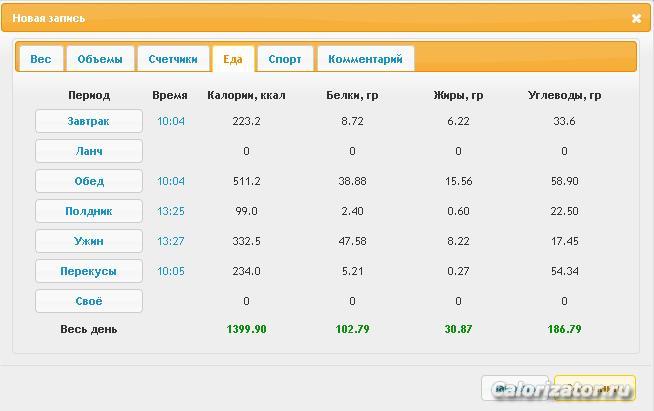Change the Полдник time 13:25
Image resolution: width=654 pixels, height=411 pixels.
(171, 211)
